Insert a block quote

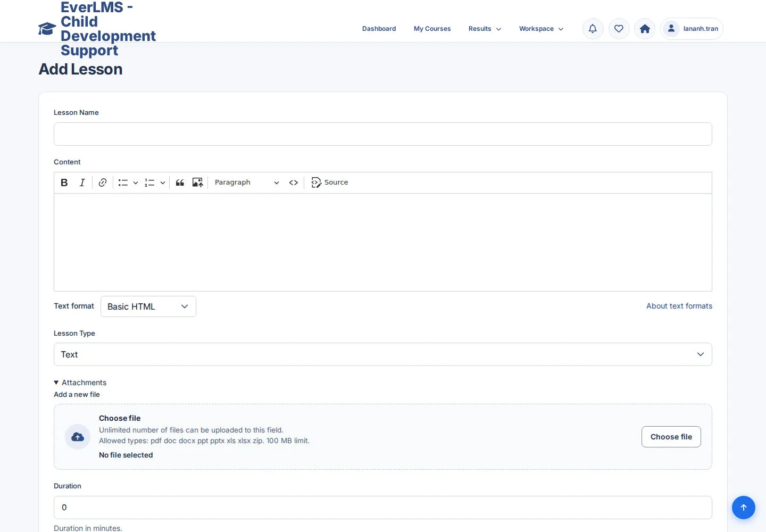(180, 182)
